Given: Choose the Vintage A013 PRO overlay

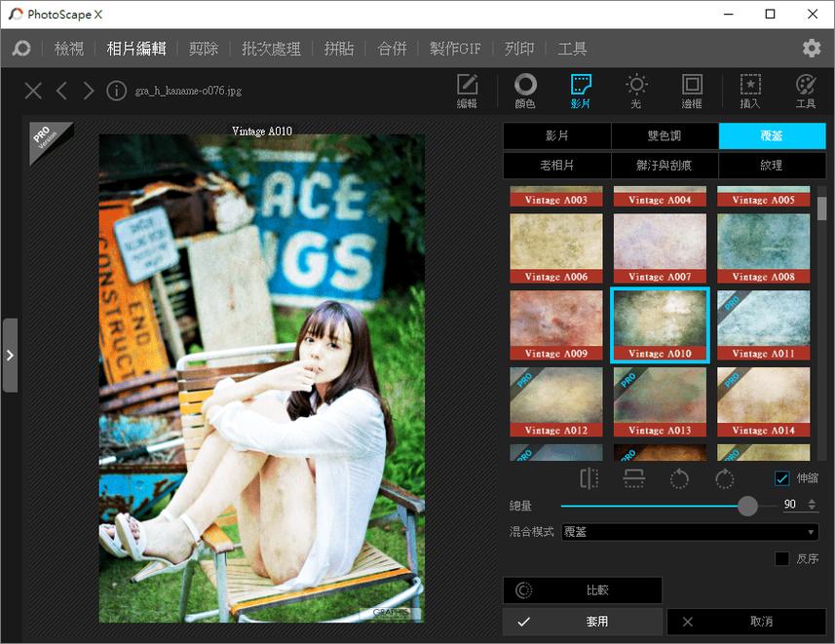Looking at the screenshot, I should (x=660, y=401).
